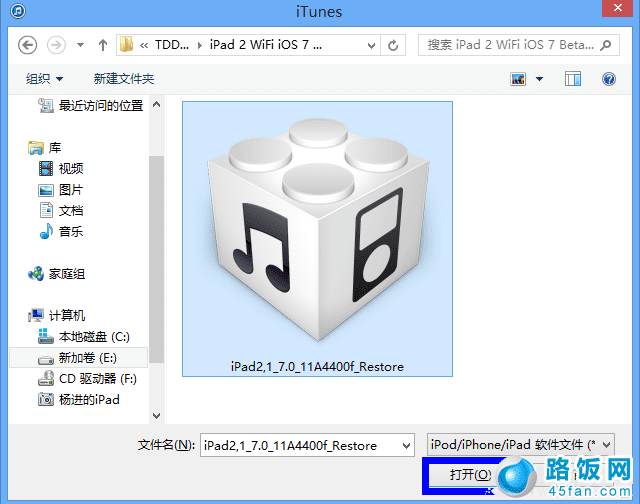Select the 库 libraries node
Image resolution: width=640 pixels, height=504 pixels.
pos(45,148)
